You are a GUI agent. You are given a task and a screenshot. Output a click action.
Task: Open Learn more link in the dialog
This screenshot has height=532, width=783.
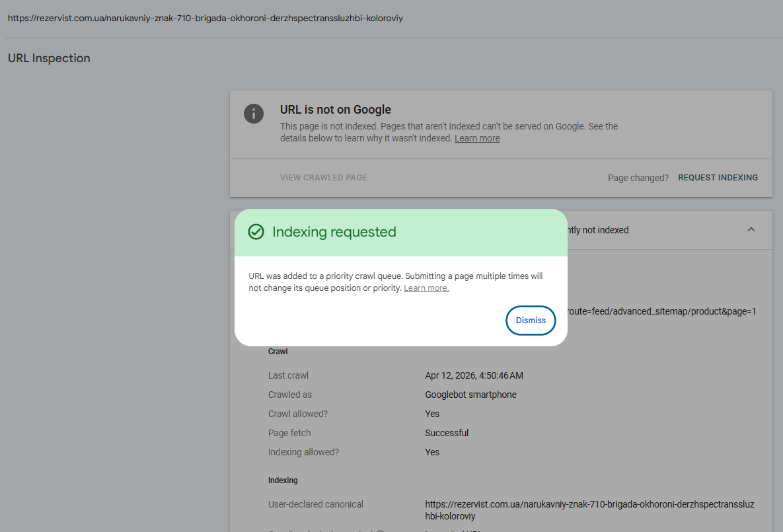coord(426,288)
